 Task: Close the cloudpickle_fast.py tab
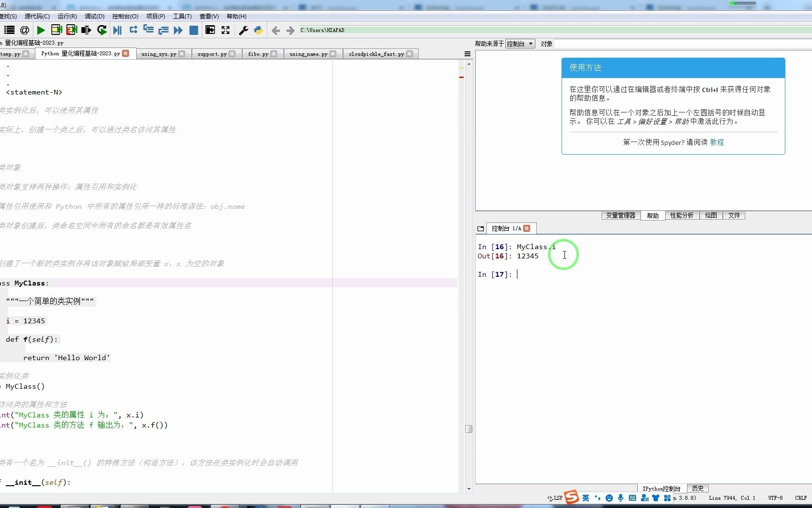point(409,54)
